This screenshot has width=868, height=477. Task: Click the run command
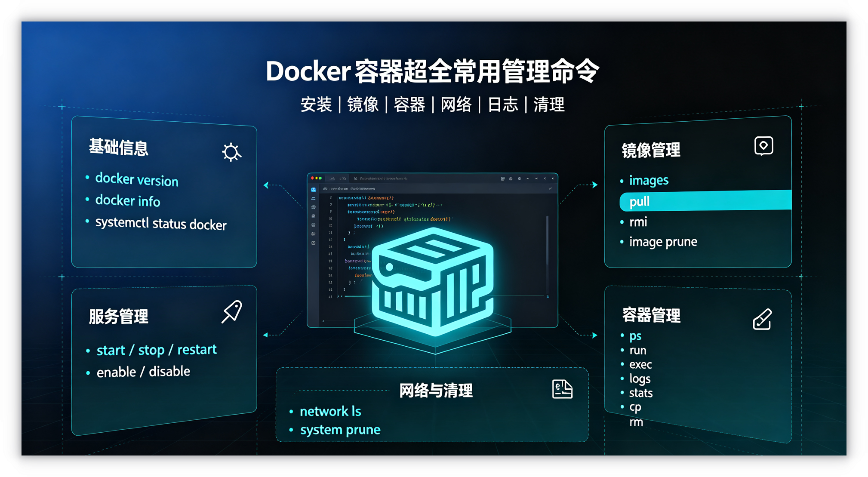pos(638,351)
